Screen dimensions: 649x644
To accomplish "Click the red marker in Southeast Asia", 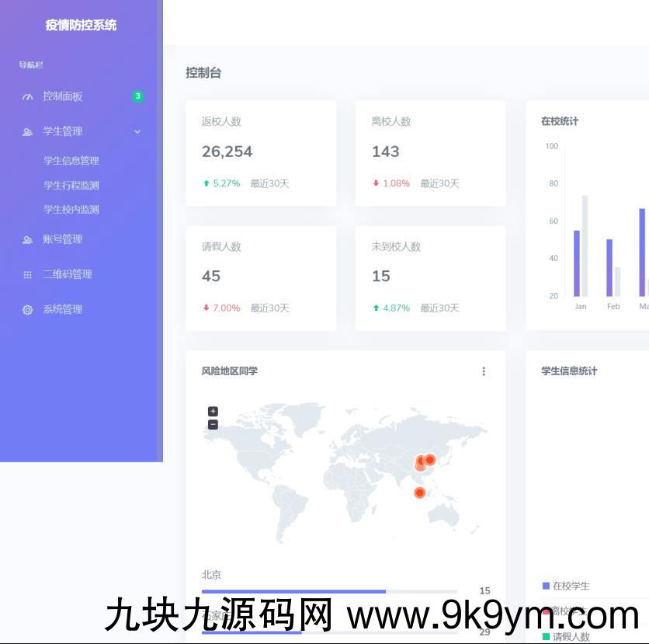I will tap(420, 493).
